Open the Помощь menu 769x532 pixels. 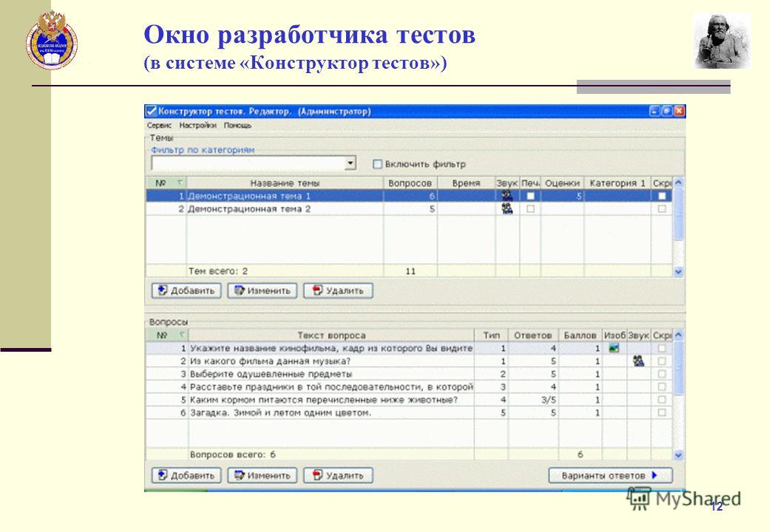(x=237, y=126)
